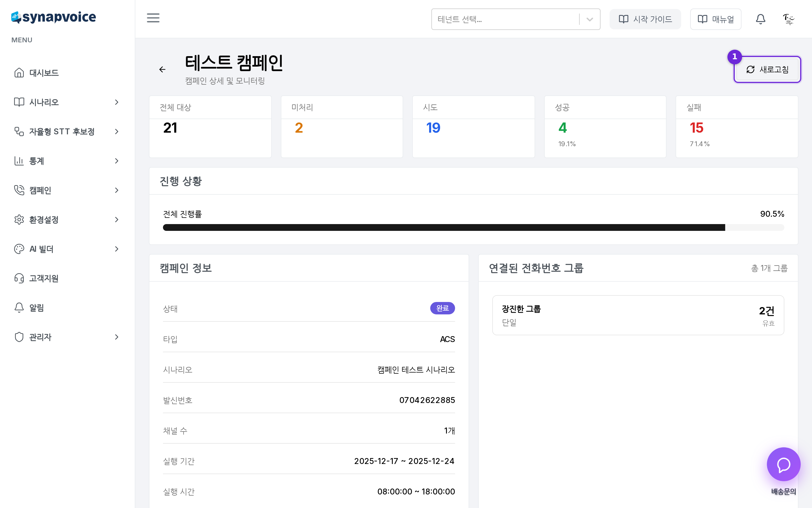Open the 배송문의 chat bubble
The width and height of the screenshot is (812, 508).
pos(784,465)
